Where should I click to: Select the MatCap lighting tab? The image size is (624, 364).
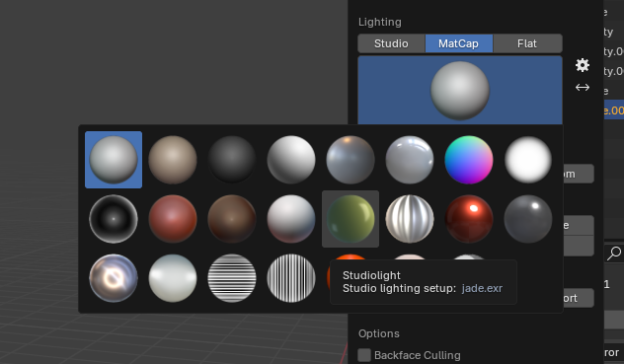tap(459, 43)
